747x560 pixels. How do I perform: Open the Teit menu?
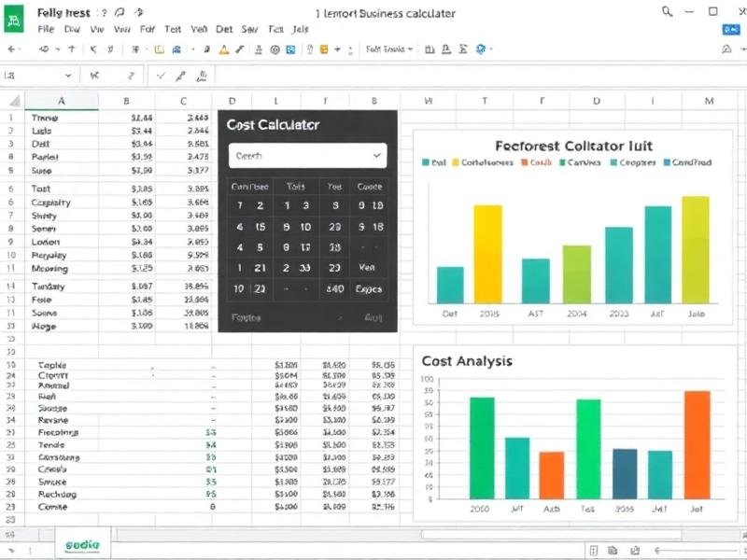tap(173, 29)
